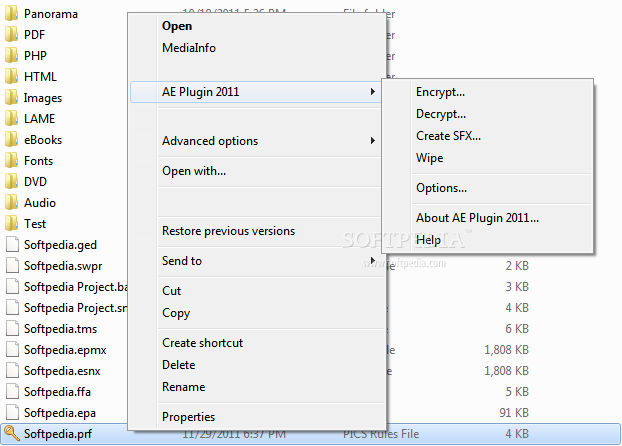This screenshot has width=622, height=446.
Task: Click the 91 KB size cell
Action: click(514, 413)
